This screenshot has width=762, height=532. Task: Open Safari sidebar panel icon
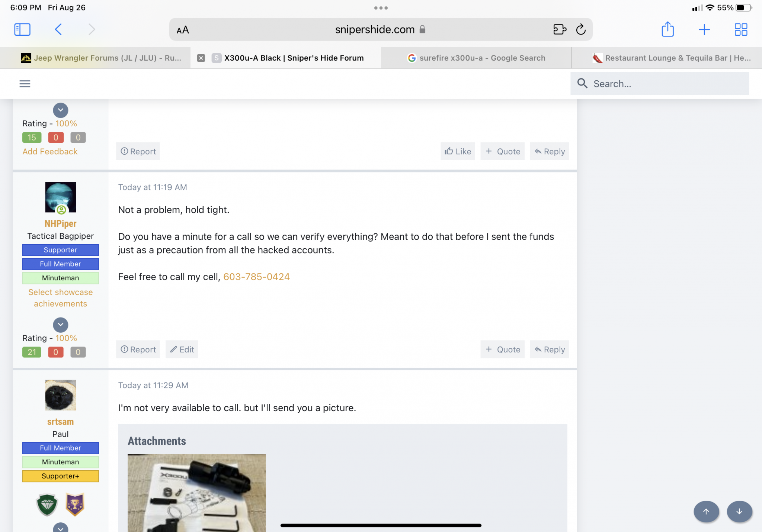[x=22, y=29]
